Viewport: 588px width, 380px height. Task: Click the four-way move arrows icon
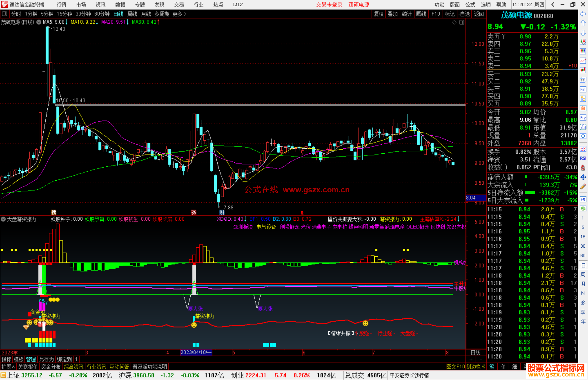(583, 177)
